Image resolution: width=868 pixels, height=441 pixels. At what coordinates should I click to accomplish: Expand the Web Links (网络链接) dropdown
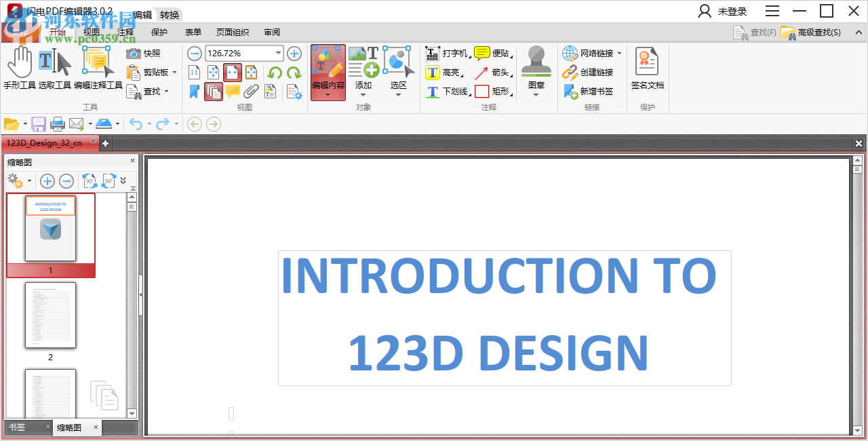tap(619, 54)
